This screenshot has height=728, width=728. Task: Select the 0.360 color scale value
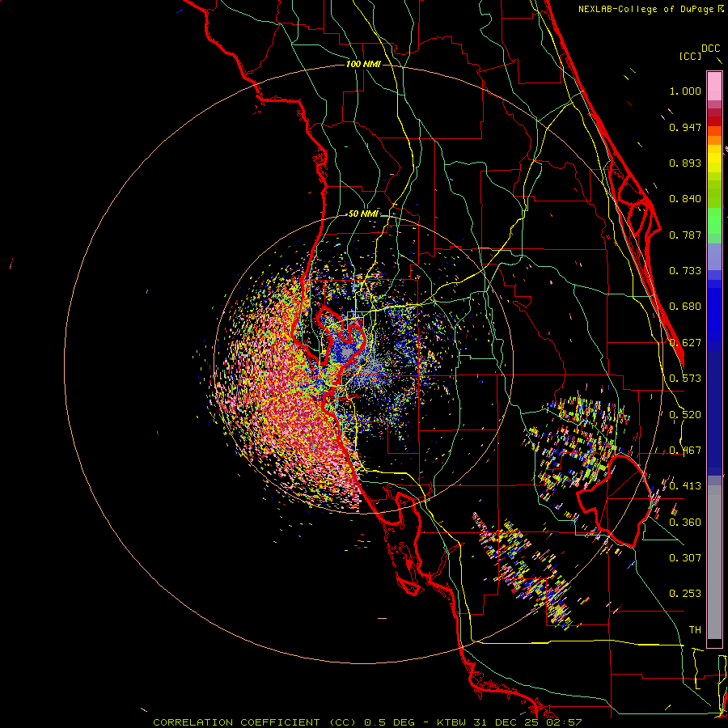pos(685,523)
